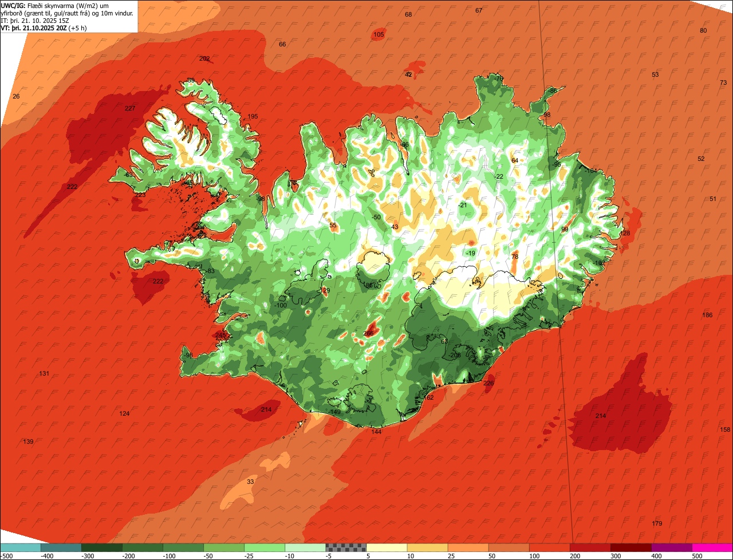
Task: Pick the light green swatch between -25 and -10
Action: coord(265,547)
